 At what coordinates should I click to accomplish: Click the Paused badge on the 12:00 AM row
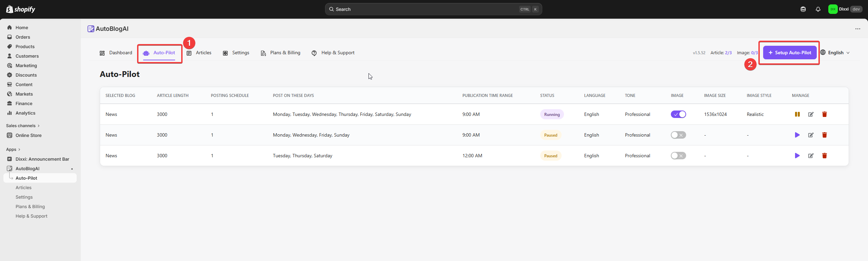[x=551, y=156]
